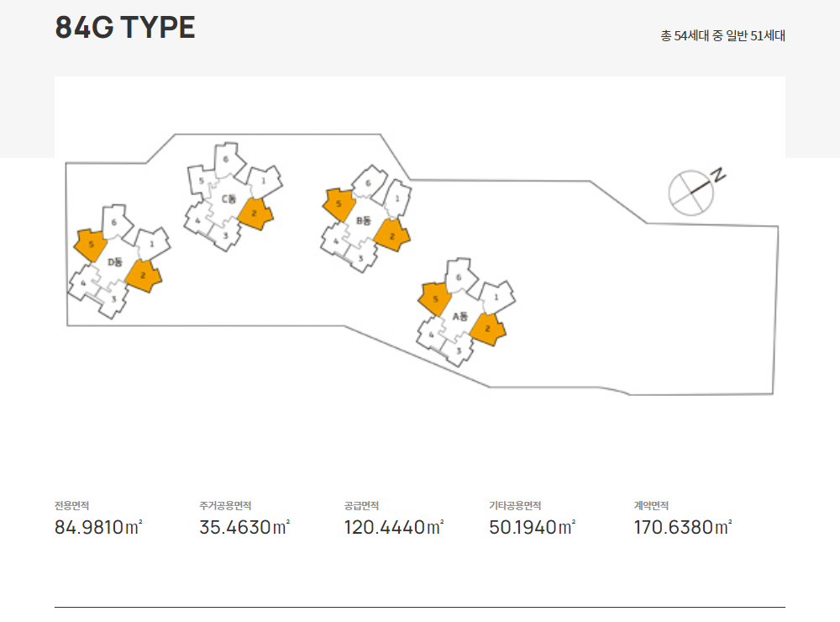
Task: Select orange unit 5 in B동
Action: 339,204
